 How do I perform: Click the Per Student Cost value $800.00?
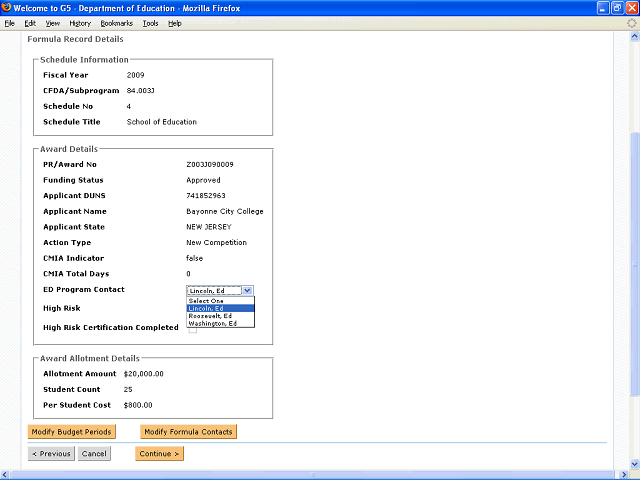coord(138,405)
